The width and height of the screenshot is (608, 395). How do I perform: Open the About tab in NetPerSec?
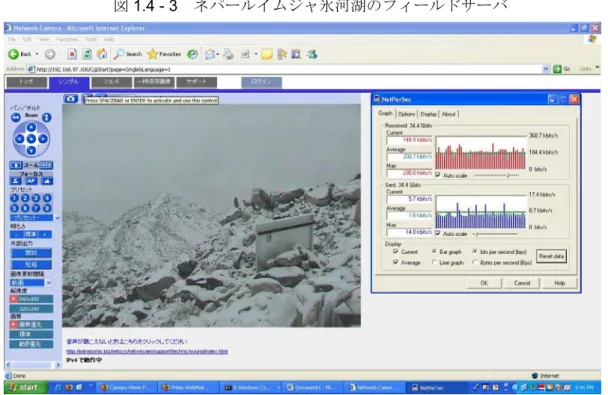pos(449,114)
